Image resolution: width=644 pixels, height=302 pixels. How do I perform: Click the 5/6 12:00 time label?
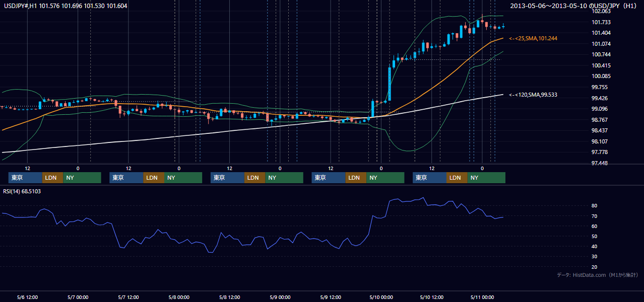coord(27,297)
